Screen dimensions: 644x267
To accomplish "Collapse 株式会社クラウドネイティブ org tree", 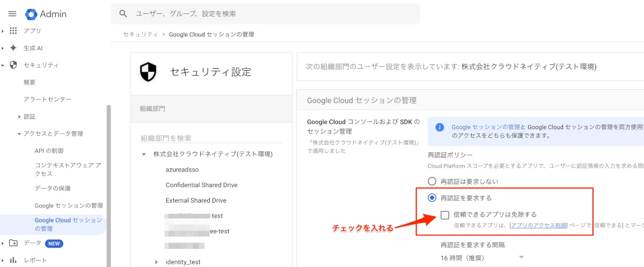I will click(x=144, y=154).
